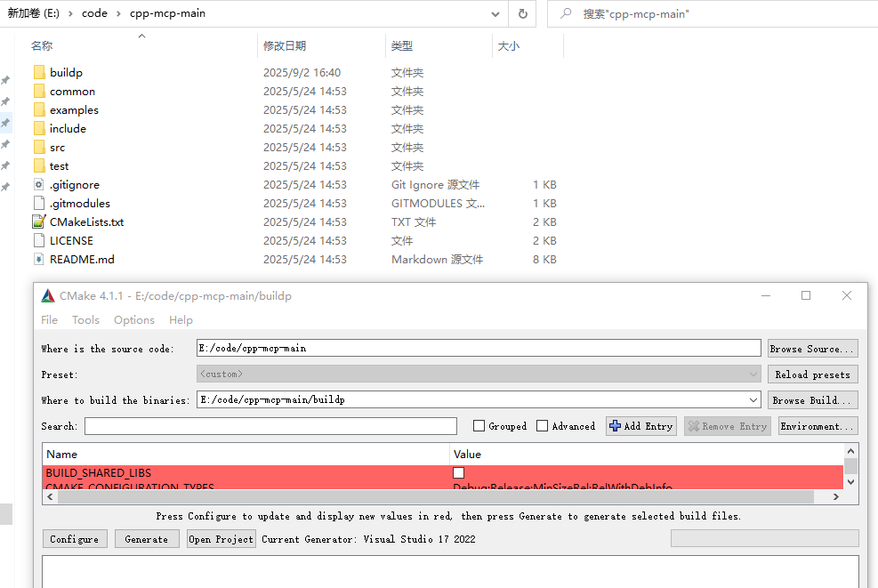The width and height of the screenshot is (878, 588).
Task: Expand the Explorer address bar history dropdown
Action: coord(495,14)
